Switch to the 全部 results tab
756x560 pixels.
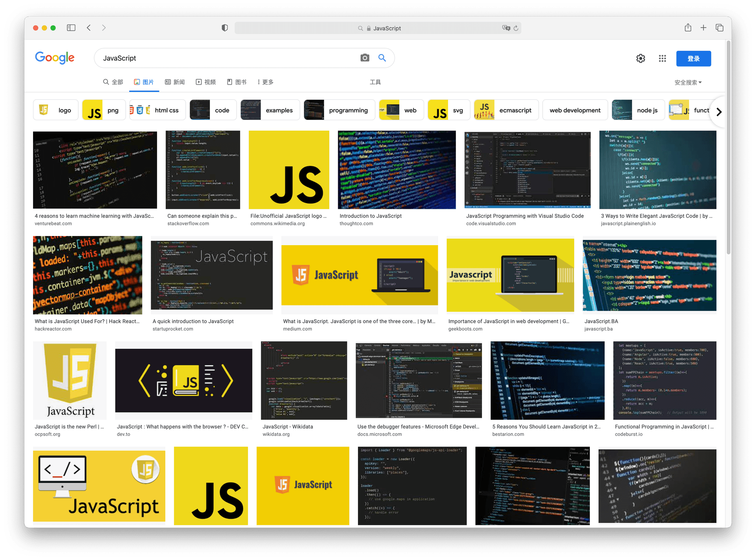point(113,82)
